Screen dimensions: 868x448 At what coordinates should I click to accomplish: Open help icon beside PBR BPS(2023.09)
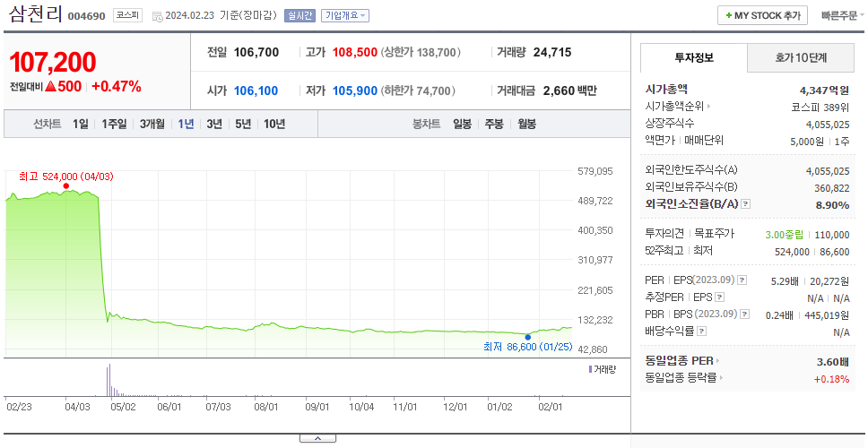pyautogui.click(x=745, y=314)
